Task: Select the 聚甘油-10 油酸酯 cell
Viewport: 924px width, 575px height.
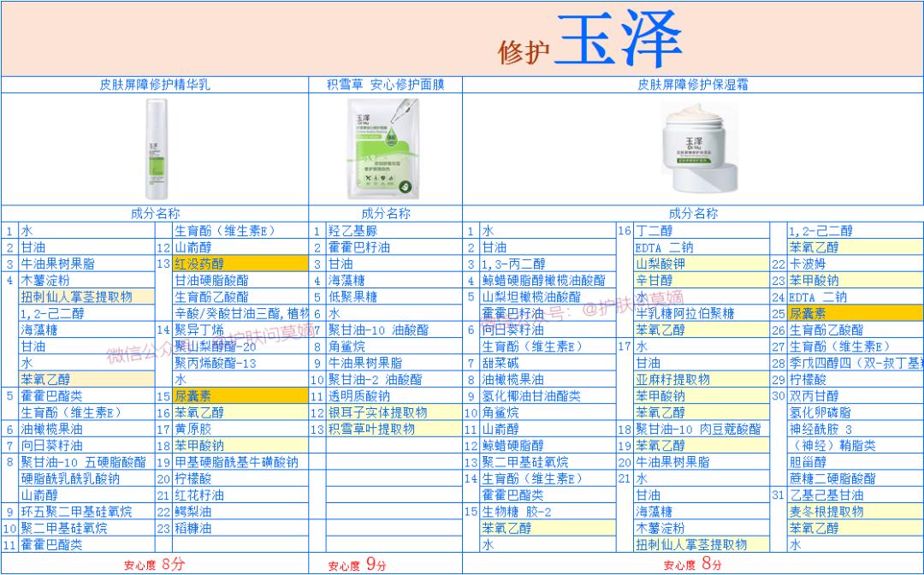Action: [394, 329]
